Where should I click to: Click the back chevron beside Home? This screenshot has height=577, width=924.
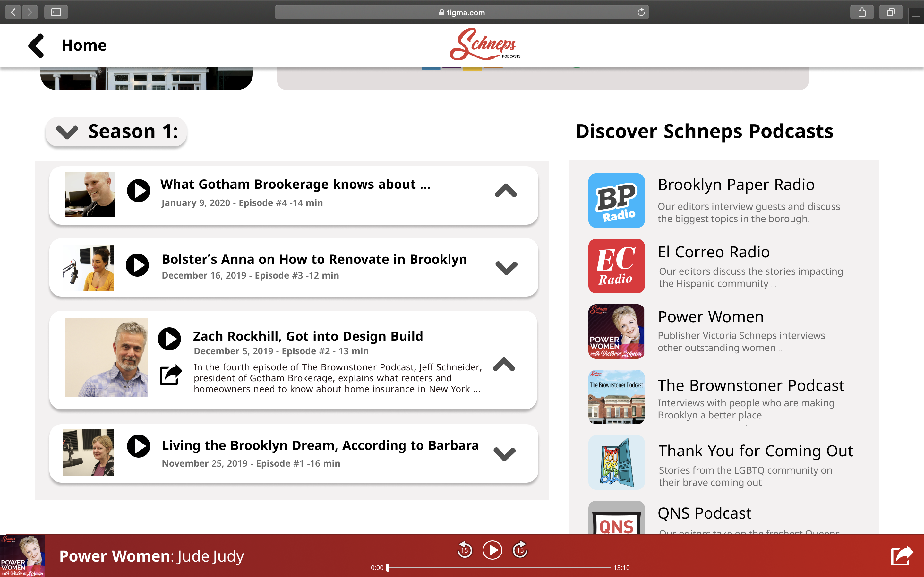click(36, 46)
